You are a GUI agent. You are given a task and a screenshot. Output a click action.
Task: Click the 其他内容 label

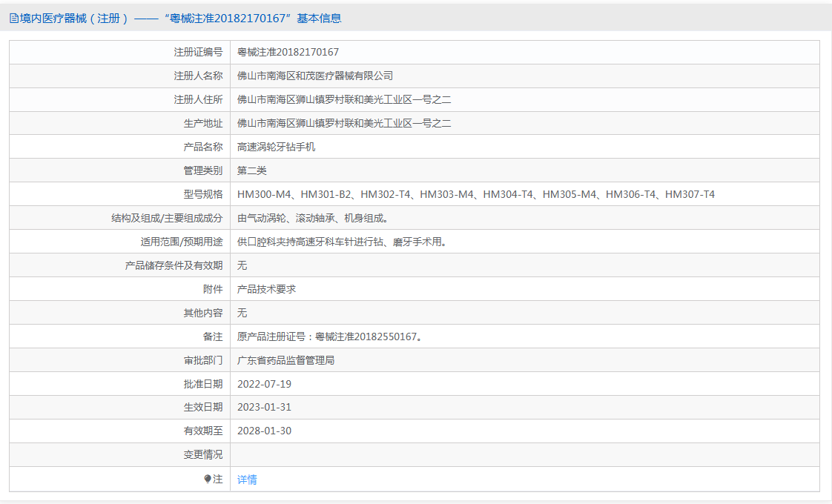click(x=203, y=313)
